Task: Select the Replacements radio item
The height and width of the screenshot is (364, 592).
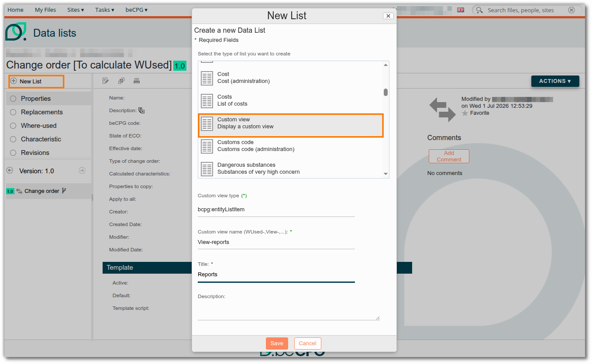Action: click(13, 112)
